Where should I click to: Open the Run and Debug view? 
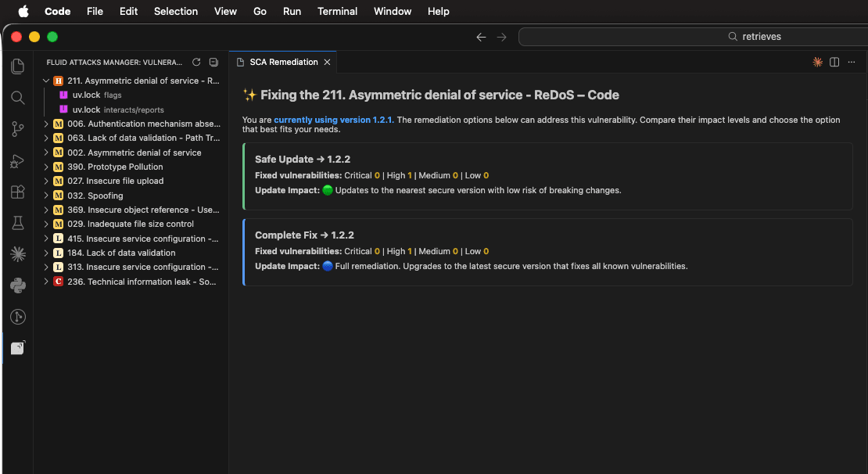pyautogui.click(x=17, y=160)
